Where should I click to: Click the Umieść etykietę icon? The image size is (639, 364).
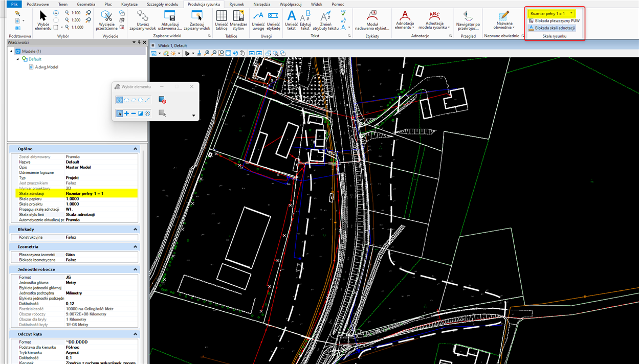point(273,16)
